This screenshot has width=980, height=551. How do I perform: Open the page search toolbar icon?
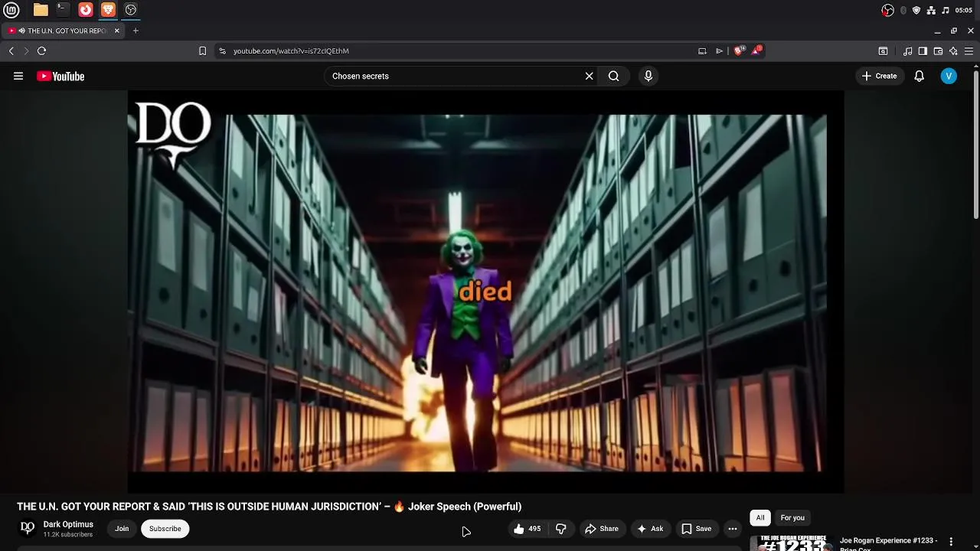(x=883, y=51)
